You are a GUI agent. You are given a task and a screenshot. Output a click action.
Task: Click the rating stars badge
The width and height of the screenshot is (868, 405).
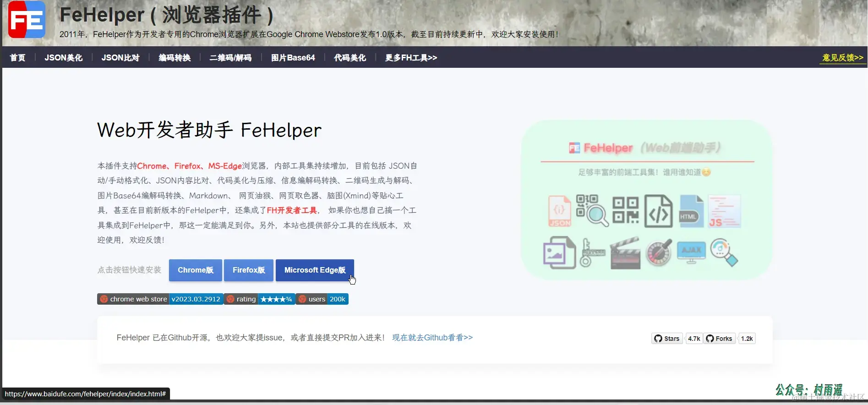259,299
